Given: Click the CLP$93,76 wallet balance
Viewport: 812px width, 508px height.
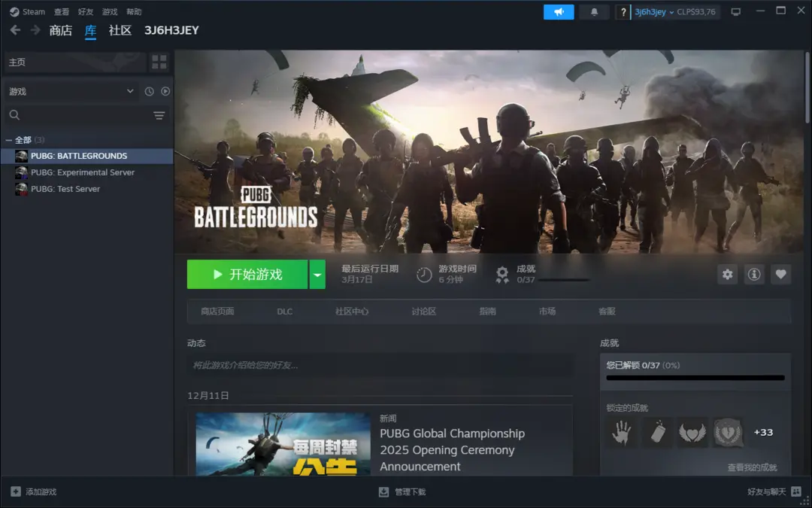Looking at the screenshot, I should [696, 12].
